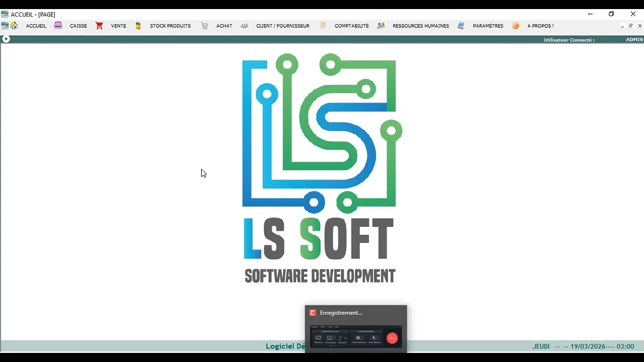Click the round play arrow button
The height and width of the screenshot is (362, 644).
pyautogui.click(x=6, y=39)
